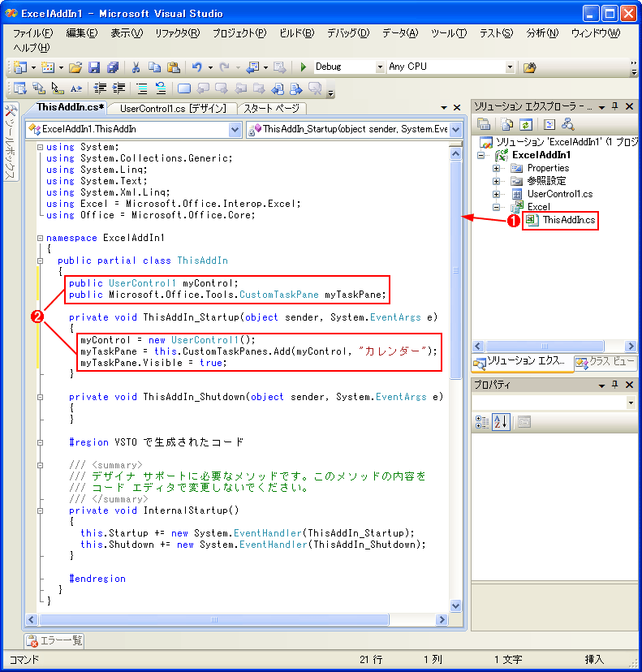Close the Solution Explorer panel
The width and height of the screenshot is (642, 672).
point(629,106)
